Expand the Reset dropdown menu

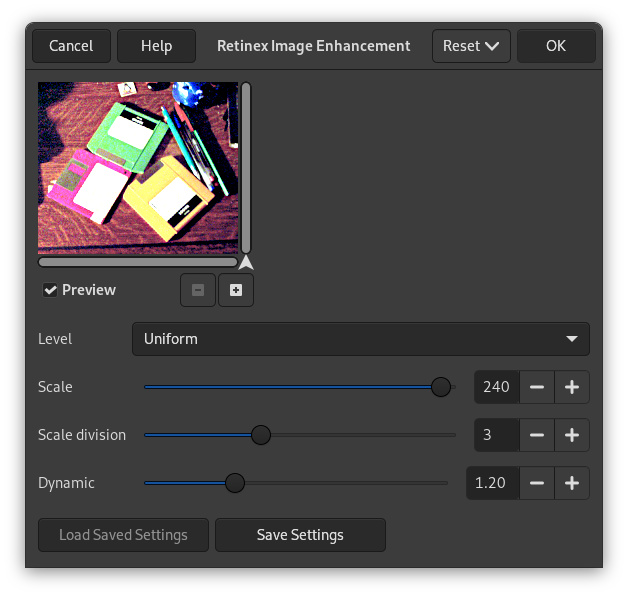click(x=471, y=46)
